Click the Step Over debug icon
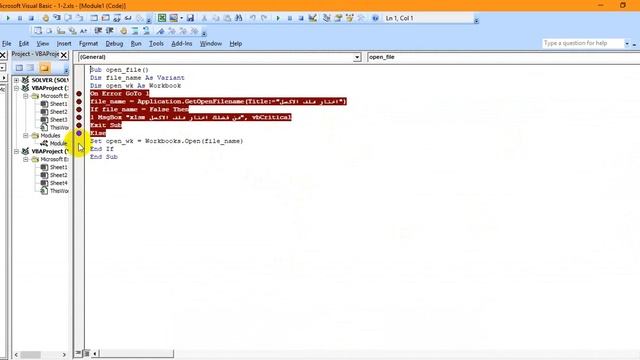This screenshot has height=360, width=640. pyautogui.click(x=68, y=18)
